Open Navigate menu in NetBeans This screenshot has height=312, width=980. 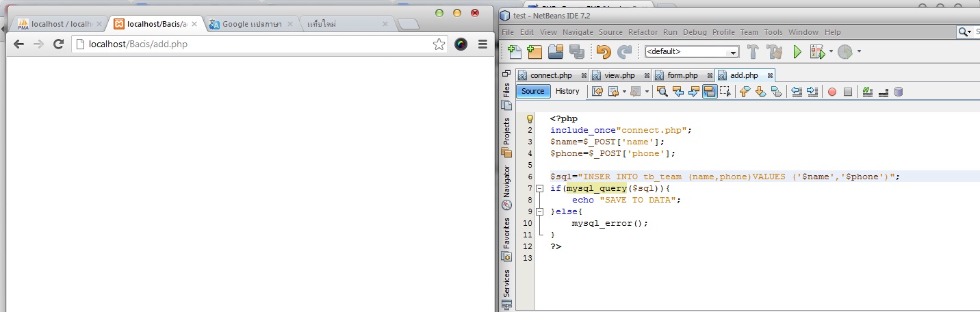click(x=578, y=32)
